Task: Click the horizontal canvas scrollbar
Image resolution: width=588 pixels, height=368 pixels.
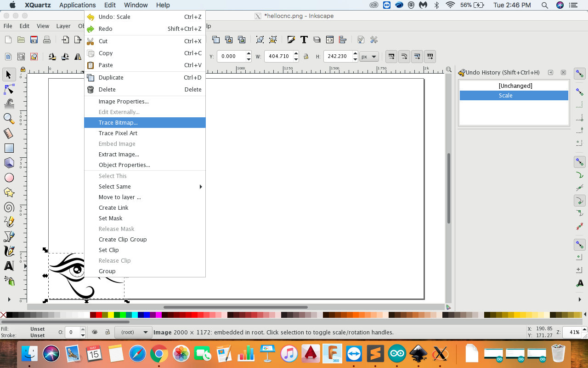Action: (x=236, y=307)
